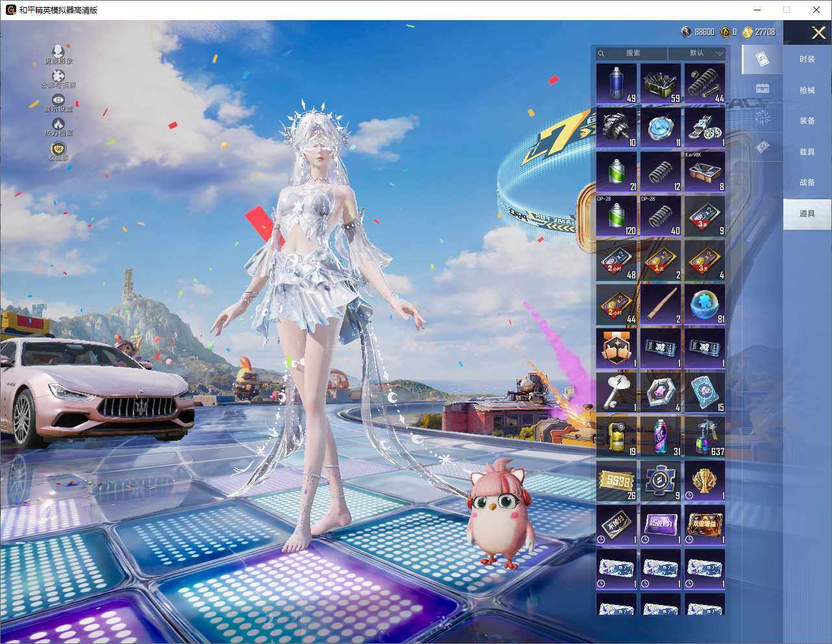Select the parts crate item with 59

[661, 83]
